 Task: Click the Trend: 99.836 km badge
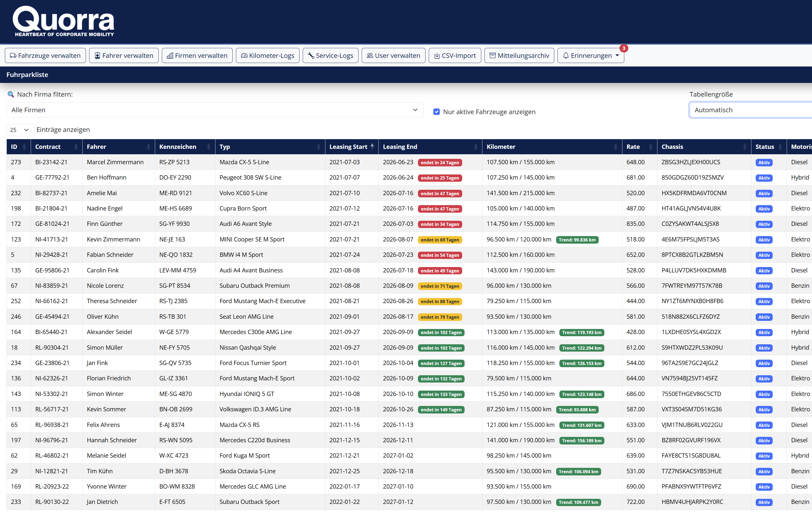coord(577,240)
